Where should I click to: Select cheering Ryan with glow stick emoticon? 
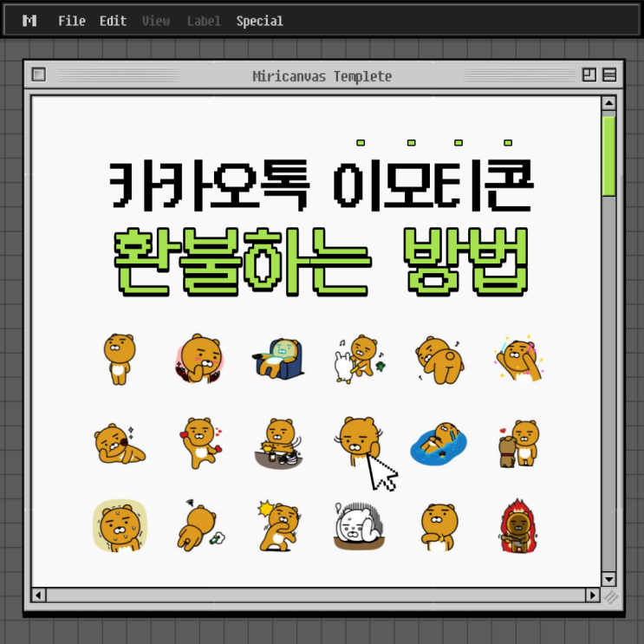tap(519, 360)
